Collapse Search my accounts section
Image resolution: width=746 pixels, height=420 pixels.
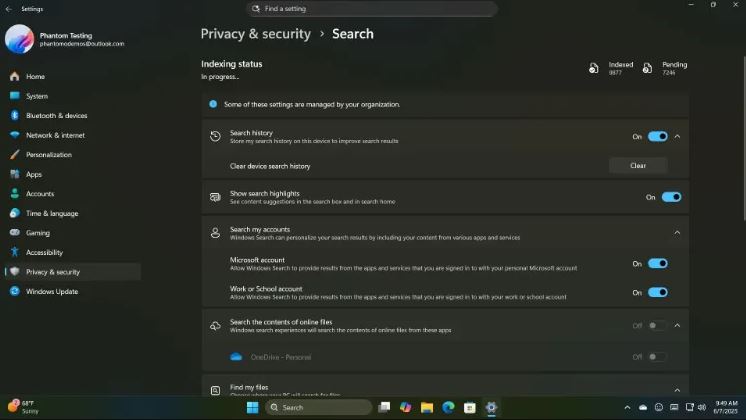click(677, 233)
